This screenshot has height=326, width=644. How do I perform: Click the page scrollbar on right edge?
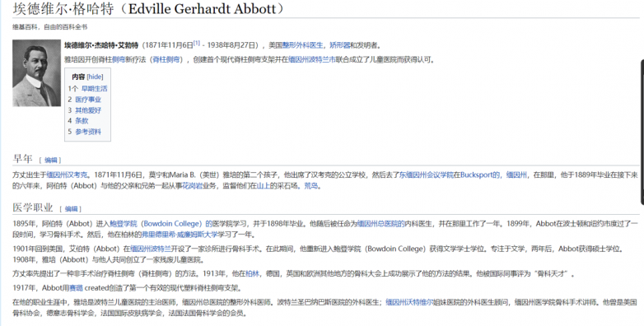coord(642,132)
